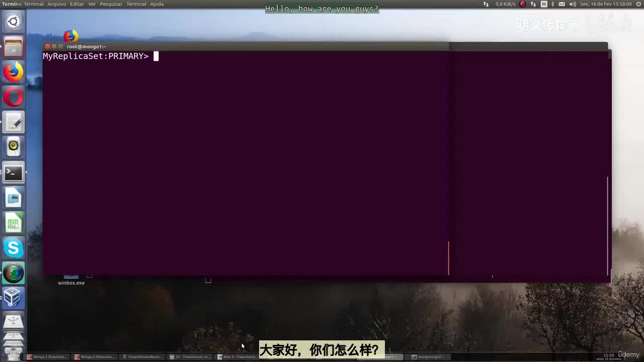Launch Skype from the dock
This screenshot has height=362, width=644.
(13, 248)
